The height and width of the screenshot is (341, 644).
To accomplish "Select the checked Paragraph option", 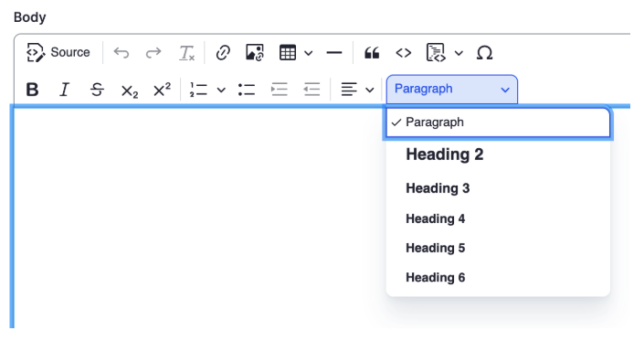I will [x=498, y=122].
